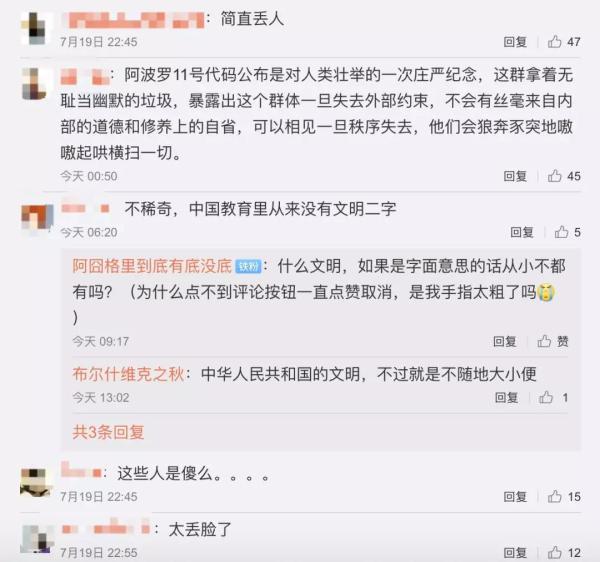Viewport: 600px width, 562px height.
Task: Click 回复 under 阿囧格里's 09:17 reply
Action: click(505, 340)
